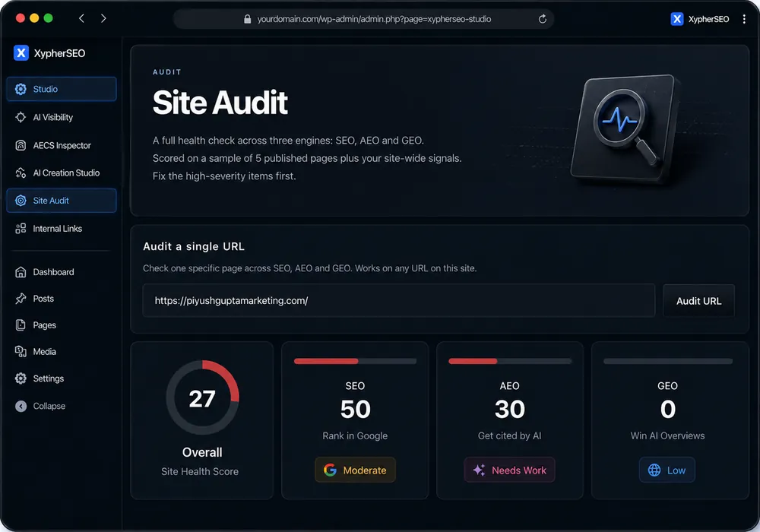This screenshot has height=532, width=760.
Task: Click the SEO score value 50
Action: (355, 410)
